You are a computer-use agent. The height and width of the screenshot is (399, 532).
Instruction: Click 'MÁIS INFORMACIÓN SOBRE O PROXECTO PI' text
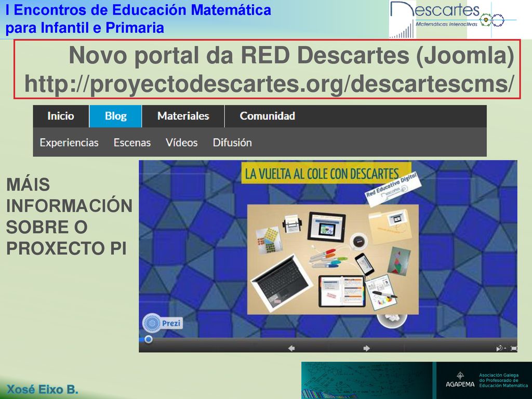click(69, 217)
